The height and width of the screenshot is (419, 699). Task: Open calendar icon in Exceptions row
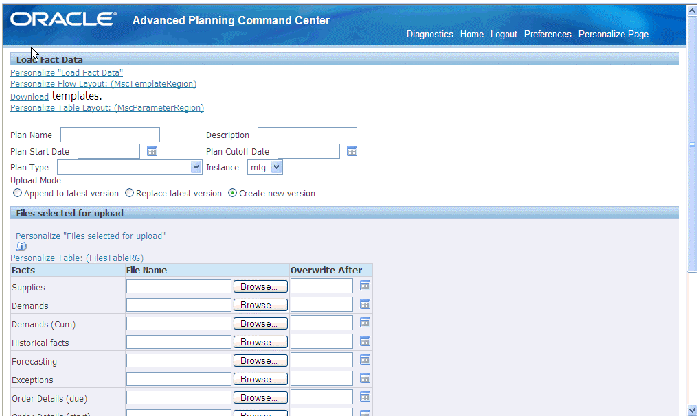365,378
